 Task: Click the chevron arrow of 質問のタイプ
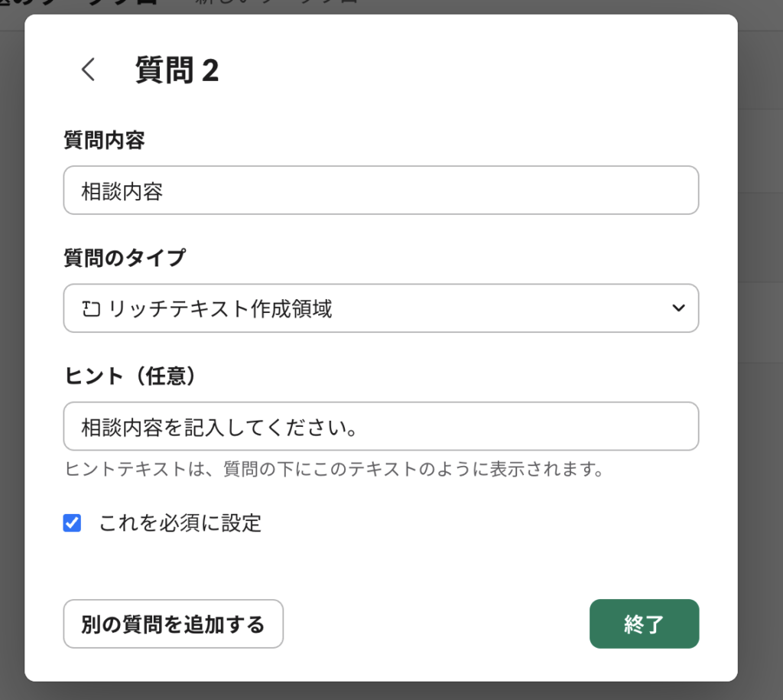tap(677, 308)
